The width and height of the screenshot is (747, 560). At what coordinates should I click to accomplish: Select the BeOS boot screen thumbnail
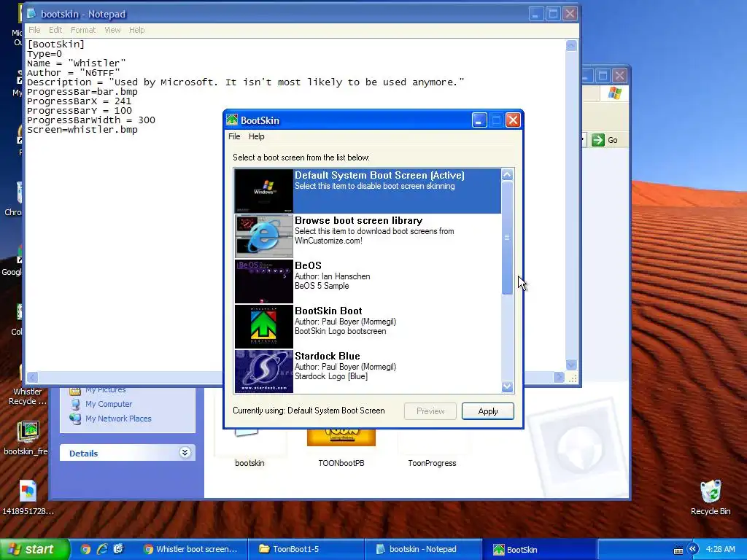(x=264, y=281)
